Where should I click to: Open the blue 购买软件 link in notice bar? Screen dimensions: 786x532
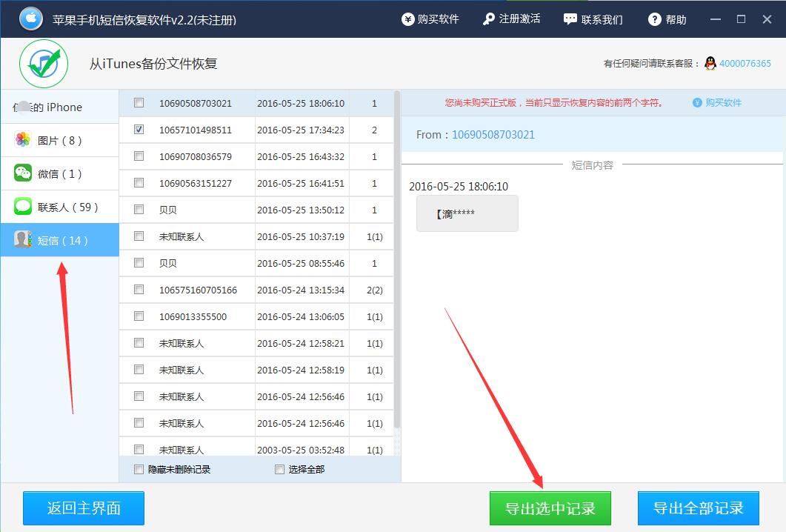[x=723, y=103]
